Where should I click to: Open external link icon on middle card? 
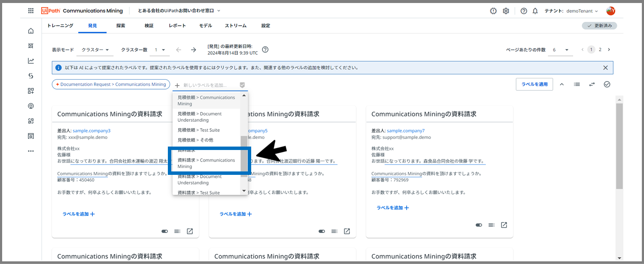click(347, 231)
